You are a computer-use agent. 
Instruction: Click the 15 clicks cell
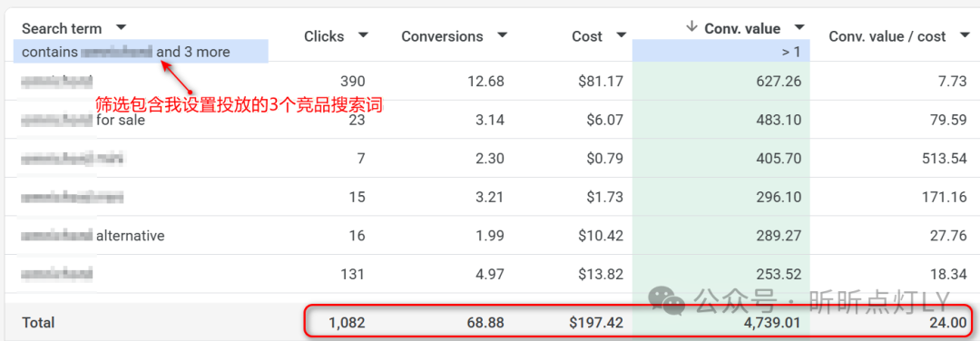coord(358,198)
